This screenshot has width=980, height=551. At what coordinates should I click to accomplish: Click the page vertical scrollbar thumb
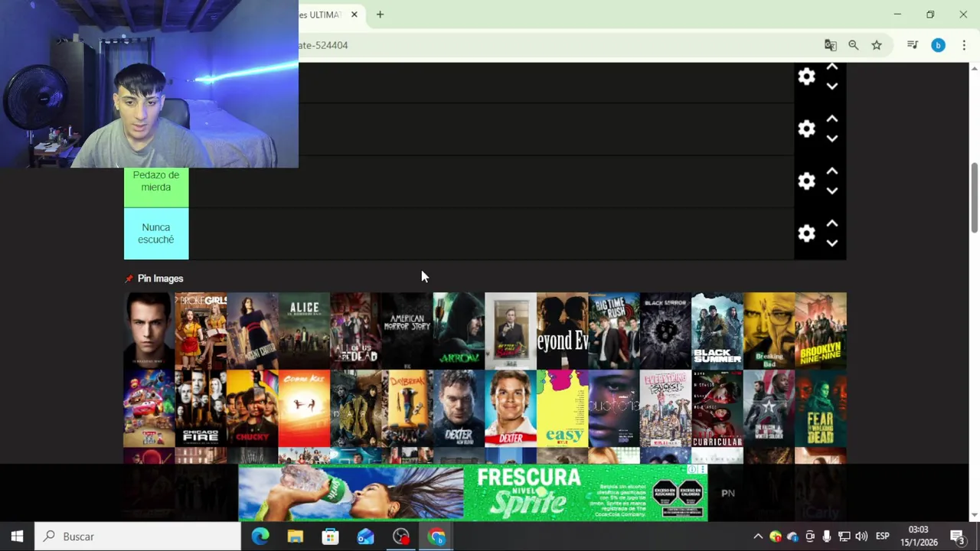point(975,197)
